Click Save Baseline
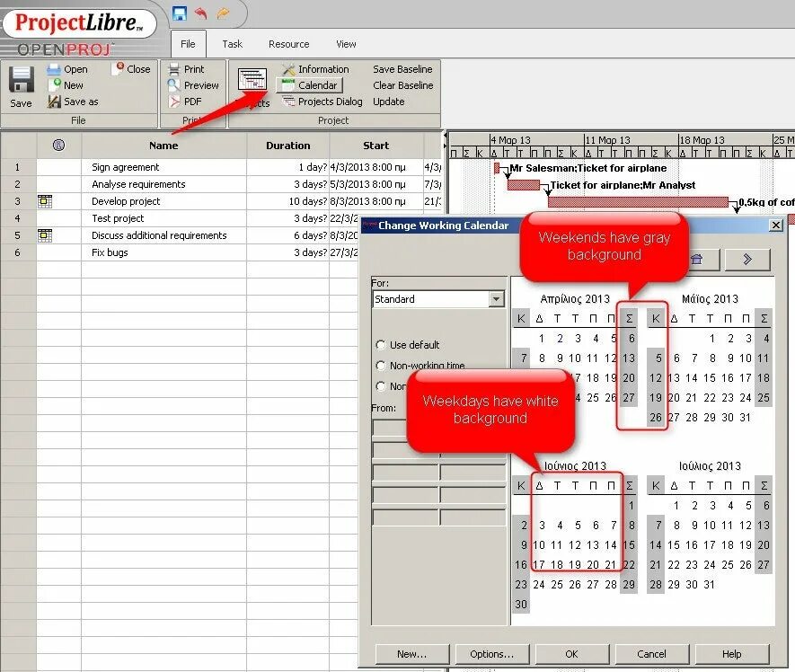This screenshot has width=795, height=672. click(402, 69)
